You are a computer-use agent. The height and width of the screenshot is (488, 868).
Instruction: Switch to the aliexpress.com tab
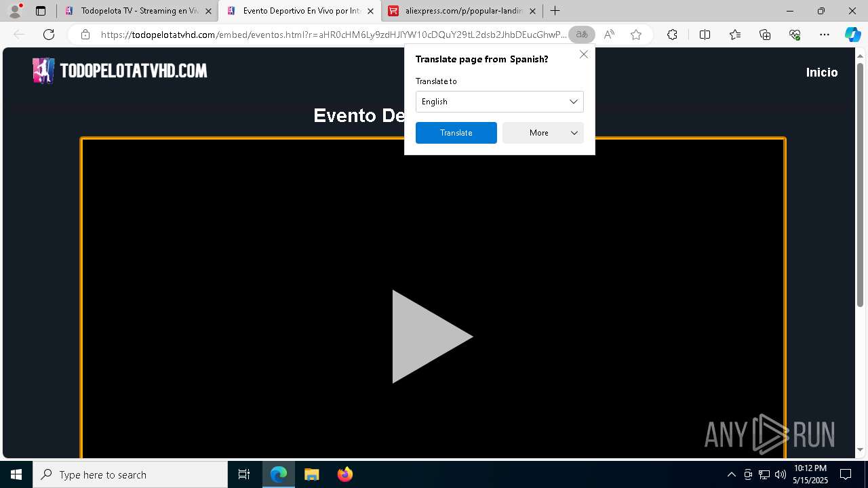click(x=462, y=11)
